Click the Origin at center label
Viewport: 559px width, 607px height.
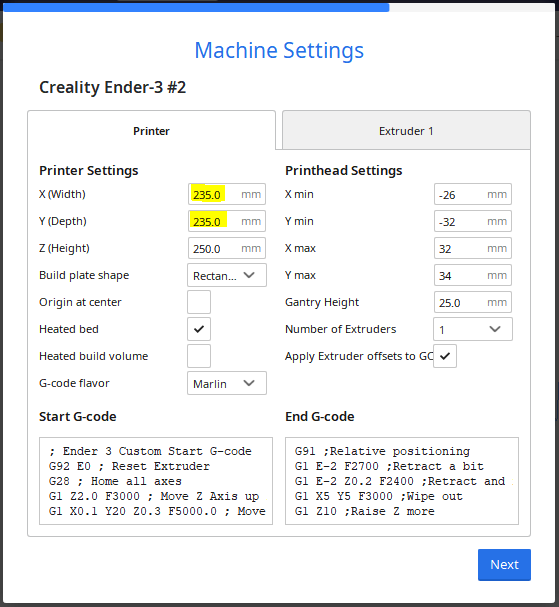(80, 302)
